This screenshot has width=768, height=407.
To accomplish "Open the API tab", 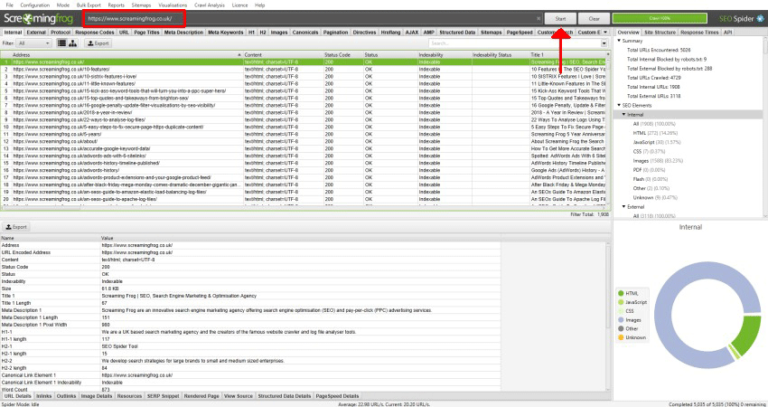I will tap(728, 32).
